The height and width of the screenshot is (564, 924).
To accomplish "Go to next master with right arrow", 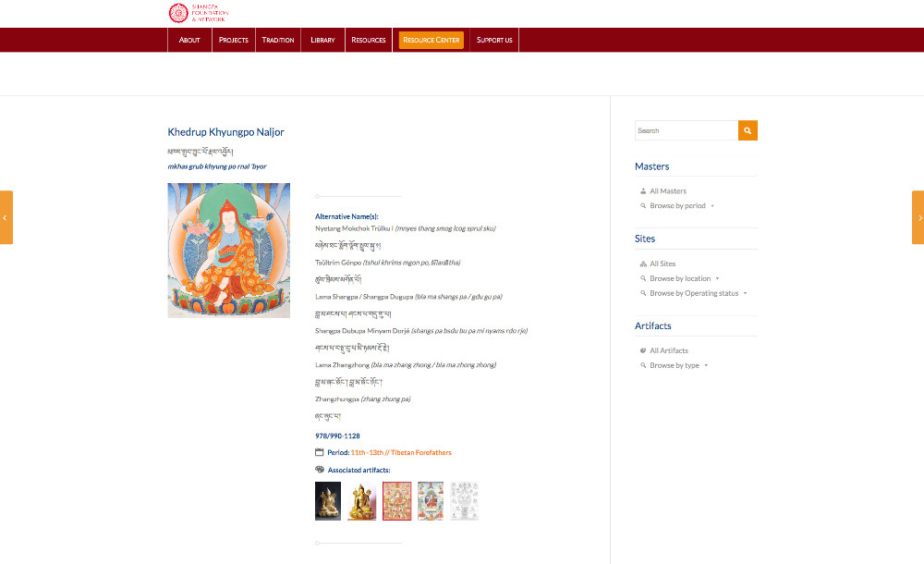I will 918,217.
